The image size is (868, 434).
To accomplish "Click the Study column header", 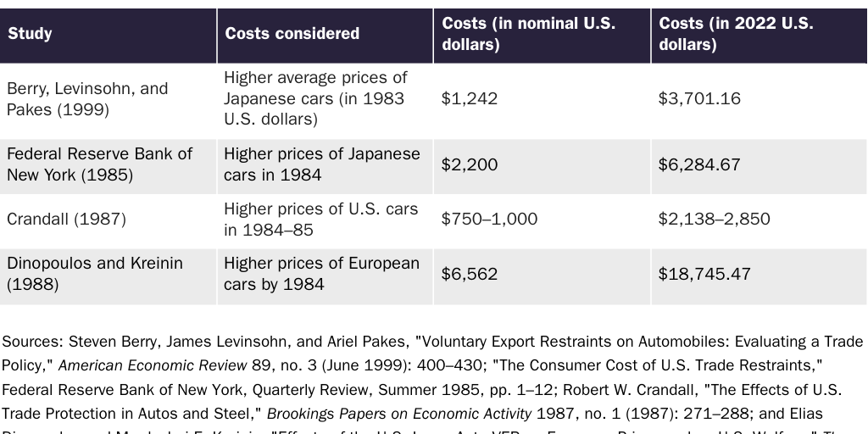I will point(31,34).
